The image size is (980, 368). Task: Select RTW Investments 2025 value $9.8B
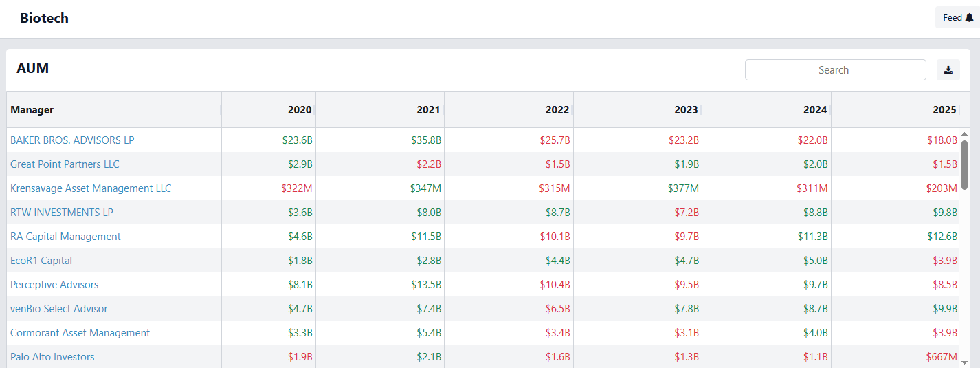(x=945, y=212)
